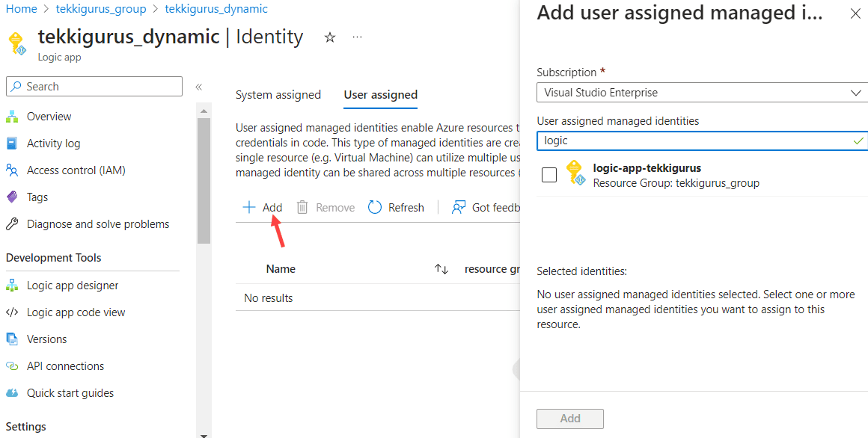Viewport: 868px width, 438px height.
Task: Collapse the sidebar with double chevron
Action: click(x=199, y=86)
